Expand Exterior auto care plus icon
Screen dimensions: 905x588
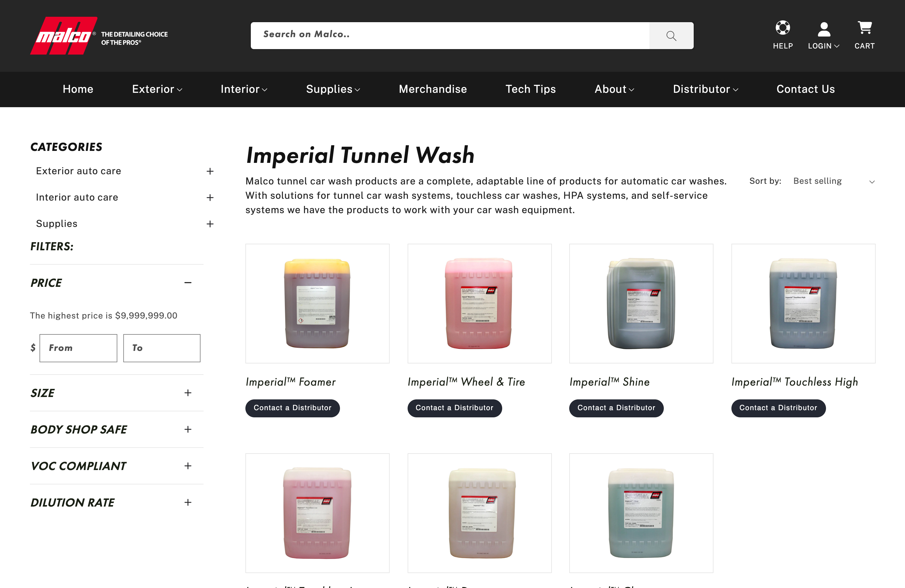(210, 172)
